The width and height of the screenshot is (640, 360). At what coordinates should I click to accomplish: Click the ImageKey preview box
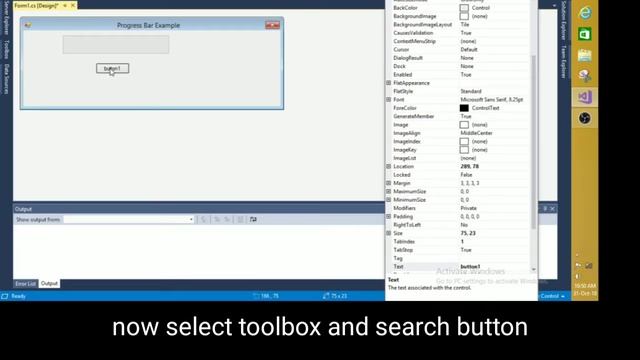tap(464, 150)
